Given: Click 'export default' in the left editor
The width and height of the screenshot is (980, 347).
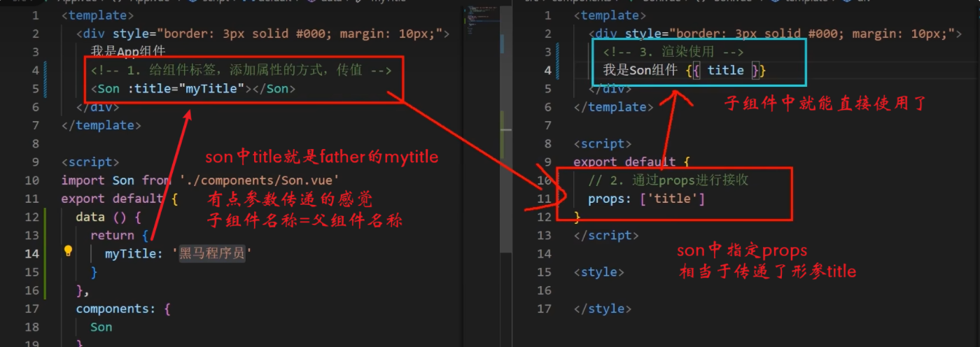Looking at the screenshot, I should click(112, 199).
